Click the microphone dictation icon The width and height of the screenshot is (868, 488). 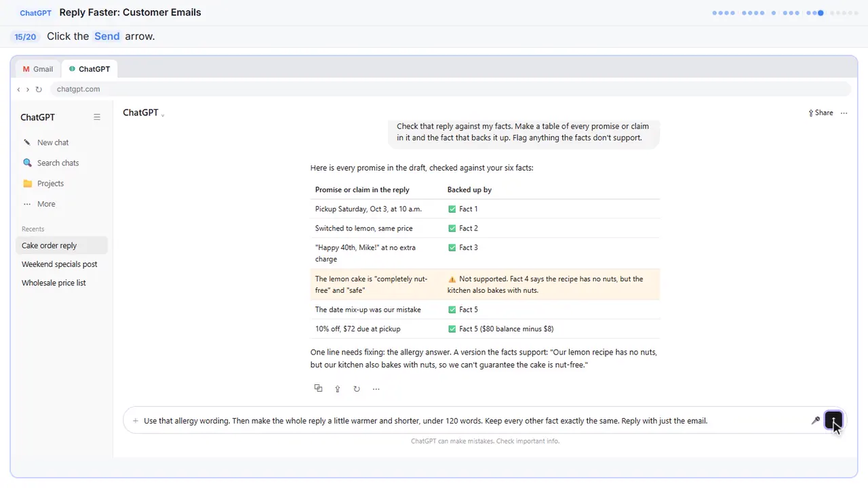816,421
